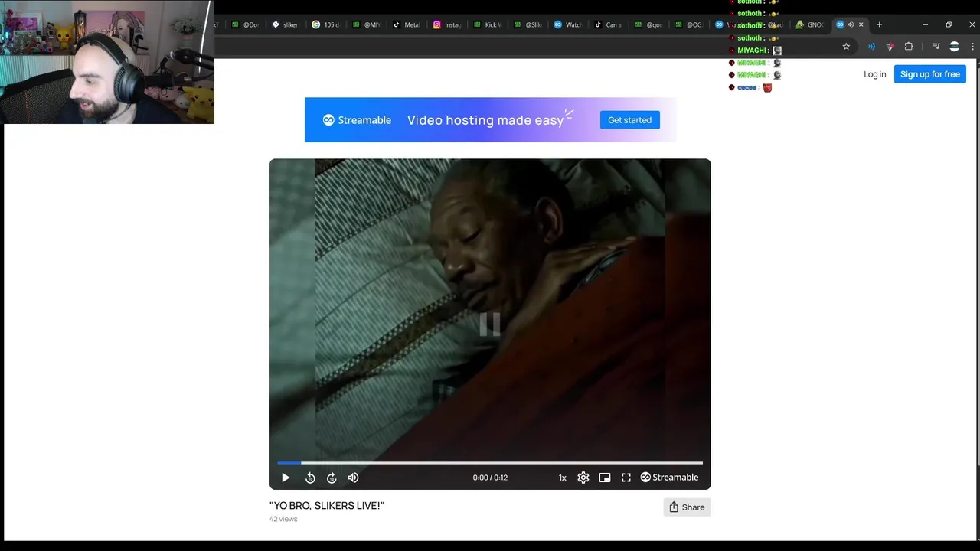Image resolution: width=980 pixels, height=551 pixels.
Task: Open the video settings gear
Action: pos(583,478)
